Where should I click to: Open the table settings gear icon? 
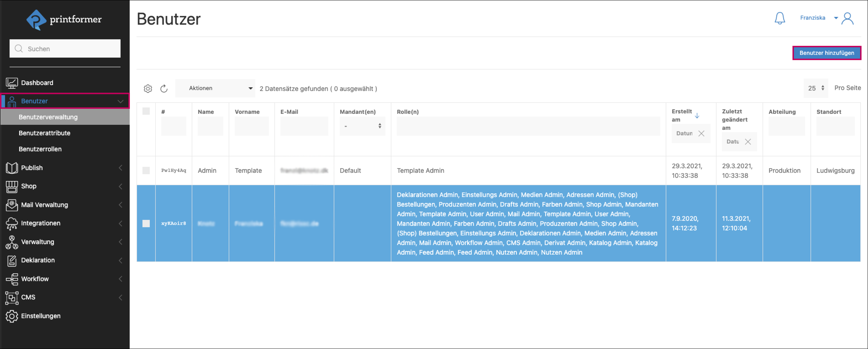[x=148, y=88]
